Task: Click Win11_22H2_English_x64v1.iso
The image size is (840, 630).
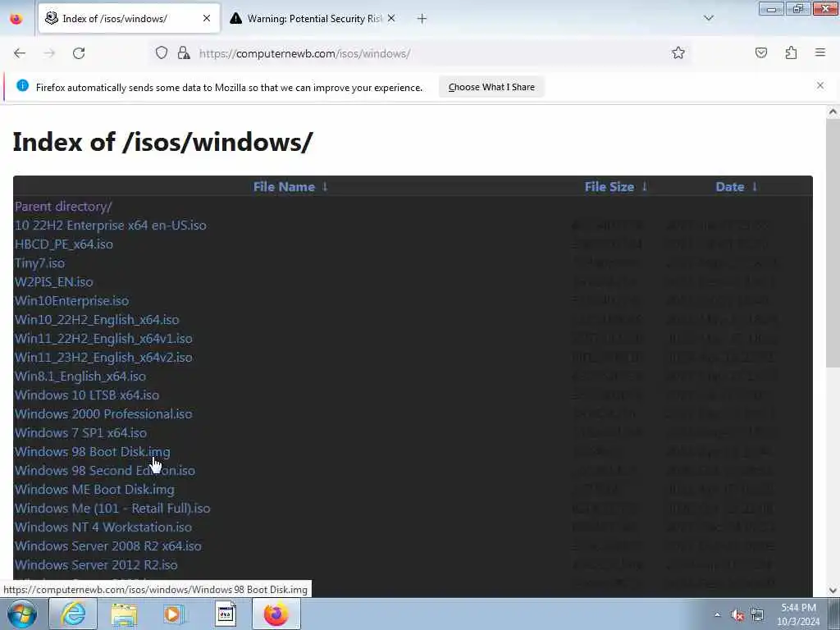Action: point(103,339)
